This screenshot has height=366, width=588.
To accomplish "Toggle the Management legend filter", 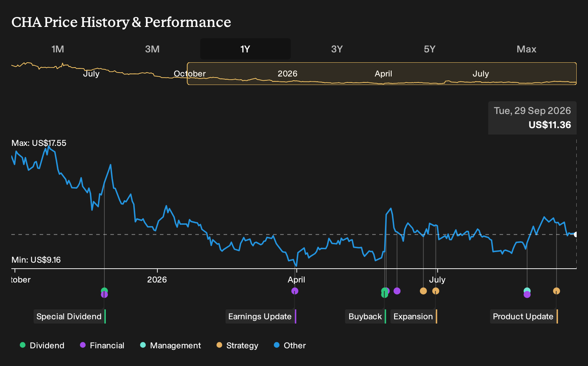I will [170, 345].
